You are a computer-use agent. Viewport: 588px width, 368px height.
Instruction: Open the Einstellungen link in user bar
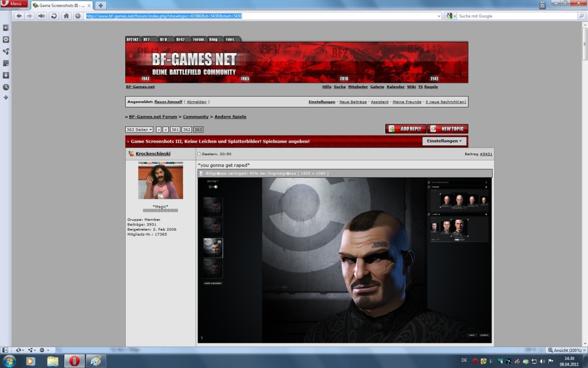click(322, 102)
